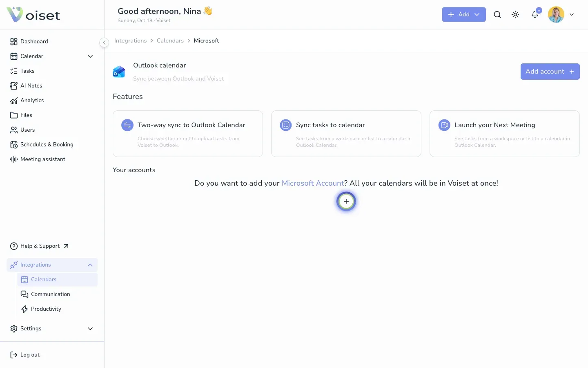Go to Calendars breadcrumb
Screen dimensions: 588x368
tap(170, 41)
